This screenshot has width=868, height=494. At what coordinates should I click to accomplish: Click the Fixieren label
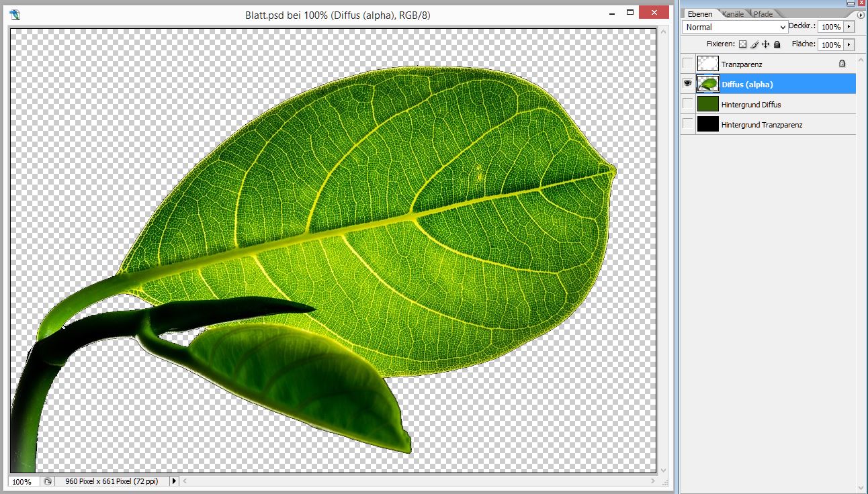tap(721, 44)
